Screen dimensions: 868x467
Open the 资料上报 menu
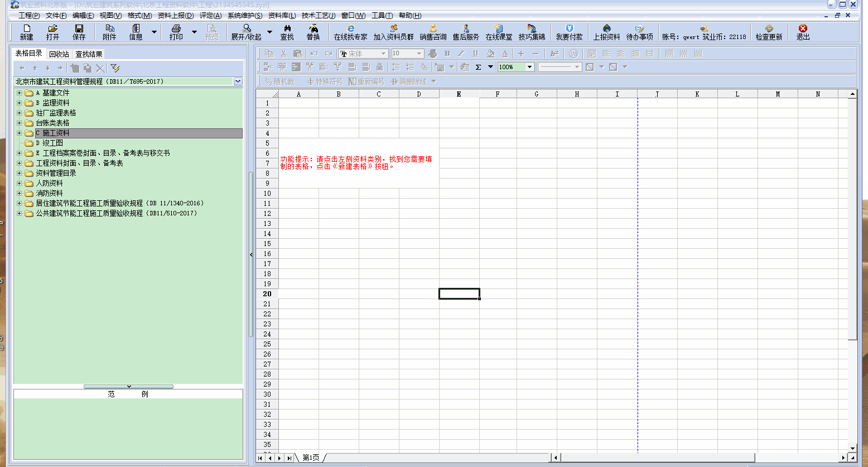tap(176, 16)
